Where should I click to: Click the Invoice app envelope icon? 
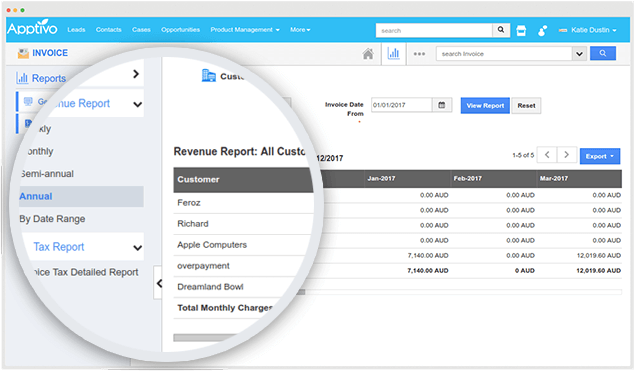(x=23, y=53)
